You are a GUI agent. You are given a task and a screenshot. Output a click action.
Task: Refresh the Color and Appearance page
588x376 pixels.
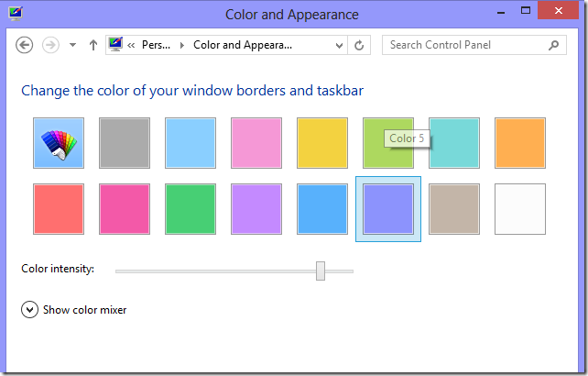[359, 45]
